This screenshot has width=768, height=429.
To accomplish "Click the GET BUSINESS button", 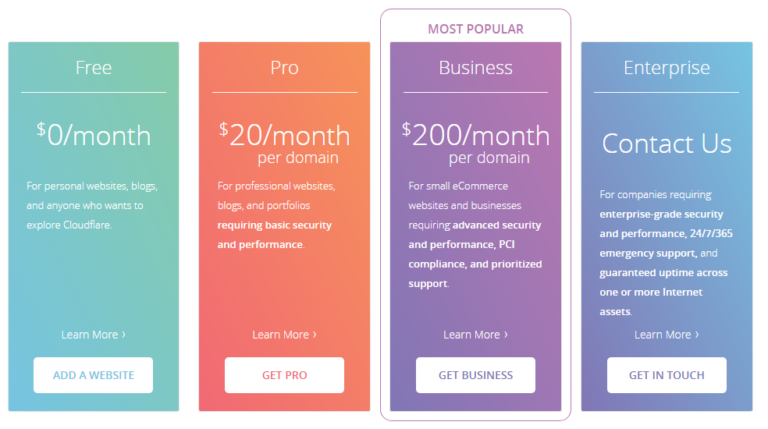I will click(476, 375).
